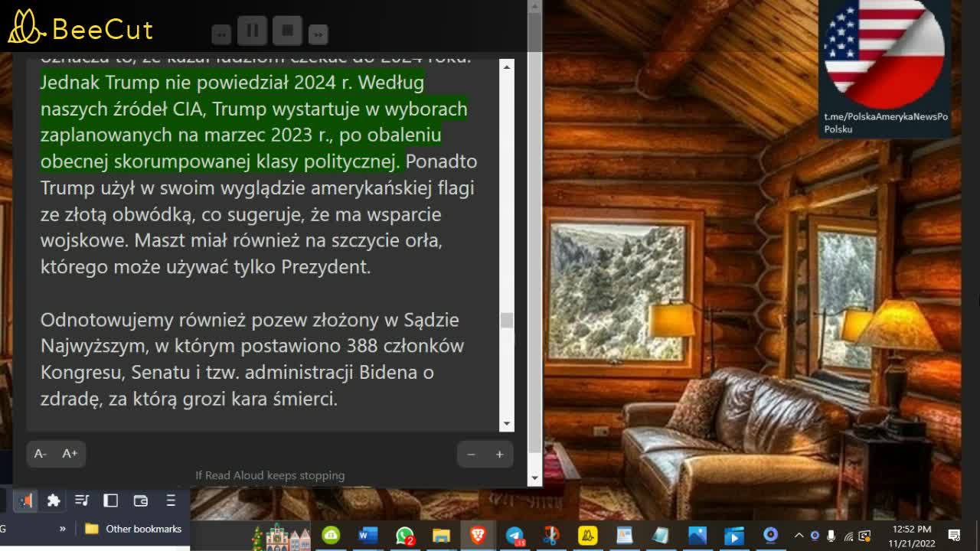Rewind to previous paragraph in Read Aloud

(x=221, y=34)
